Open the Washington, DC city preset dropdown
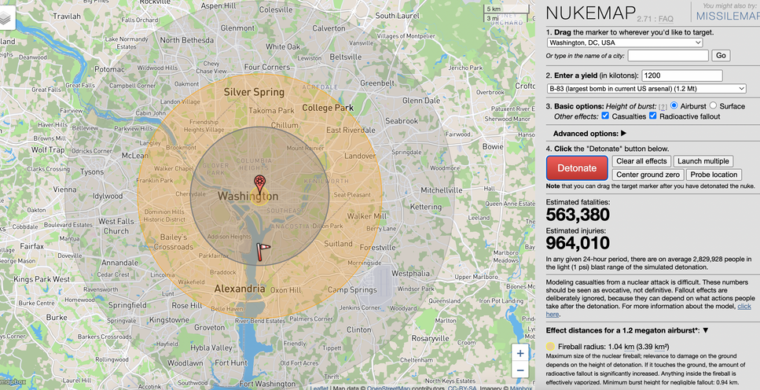This screenshot has height=390, width=760. pyautogui.click(x=624, y=43)
